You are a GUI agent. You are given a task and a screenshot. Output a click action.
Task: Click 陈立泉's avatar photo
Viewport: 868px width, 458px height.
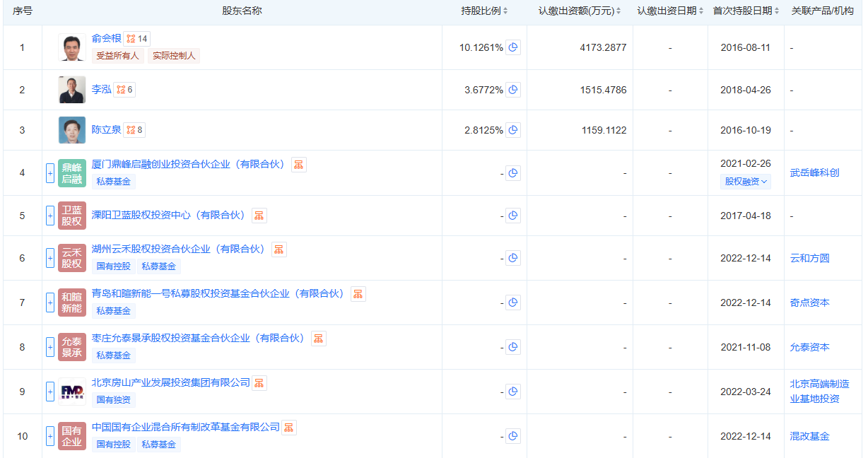pos(71,130)
